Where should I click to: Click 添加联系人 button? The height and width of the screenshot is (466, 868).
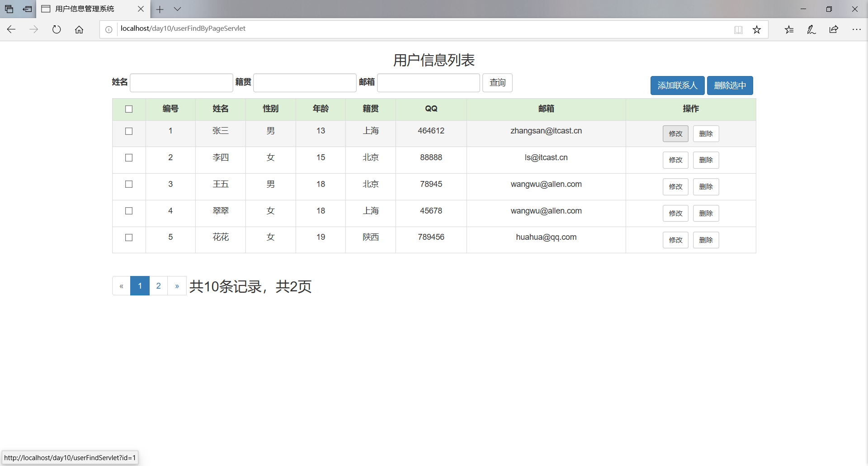(x=677, y=86)
